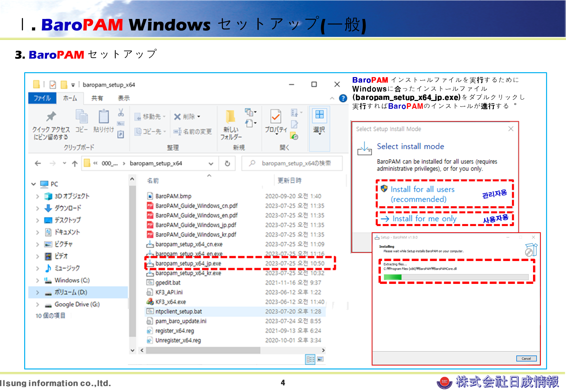Collapse the ribbon with the chevron
Screen dimensions: 566x392
332,98
